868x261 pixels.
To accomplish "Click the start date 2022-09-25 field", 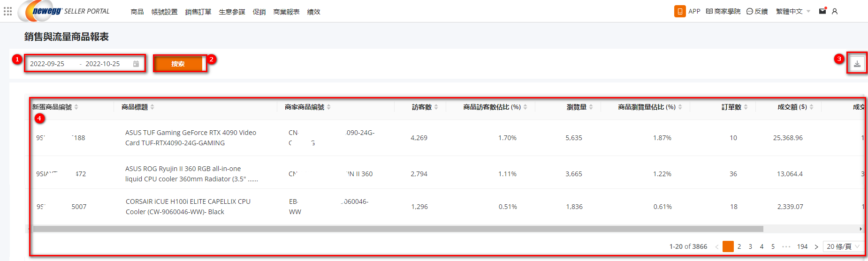I will tap(47, 64).
